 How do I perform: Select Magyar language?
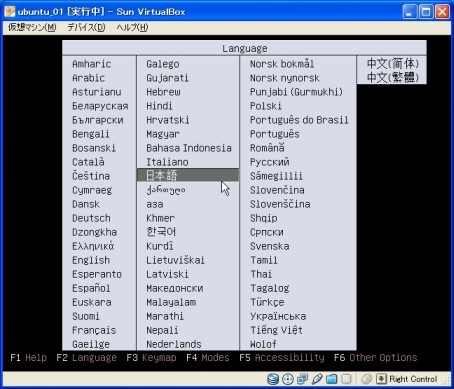(x=163, y=134)
